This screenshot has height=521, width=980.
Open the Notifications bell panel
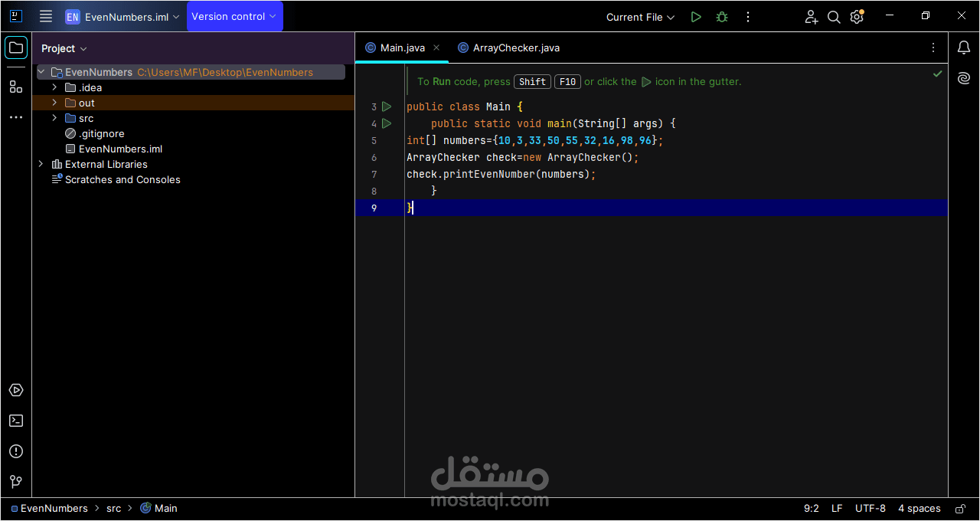tap(963, 48)
